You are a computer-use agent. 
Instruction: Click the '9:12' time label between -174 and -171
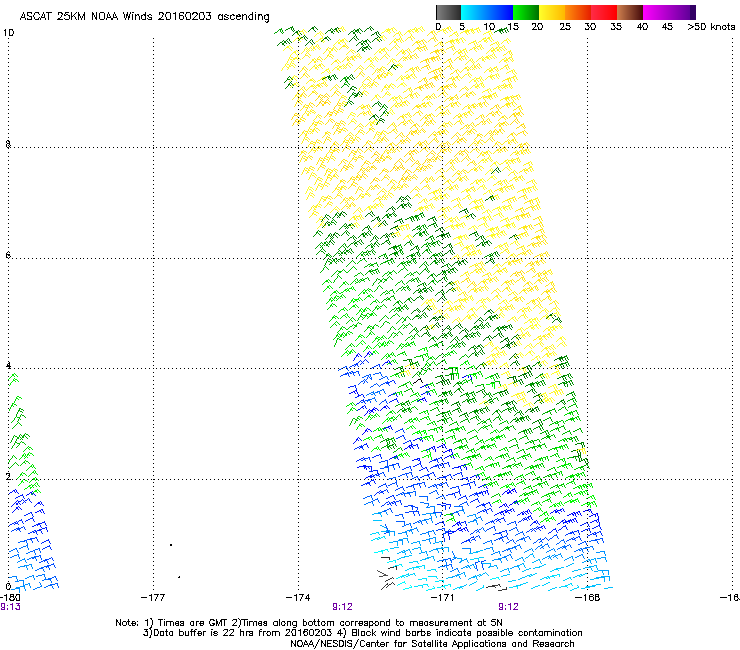[x=342, y=607]
